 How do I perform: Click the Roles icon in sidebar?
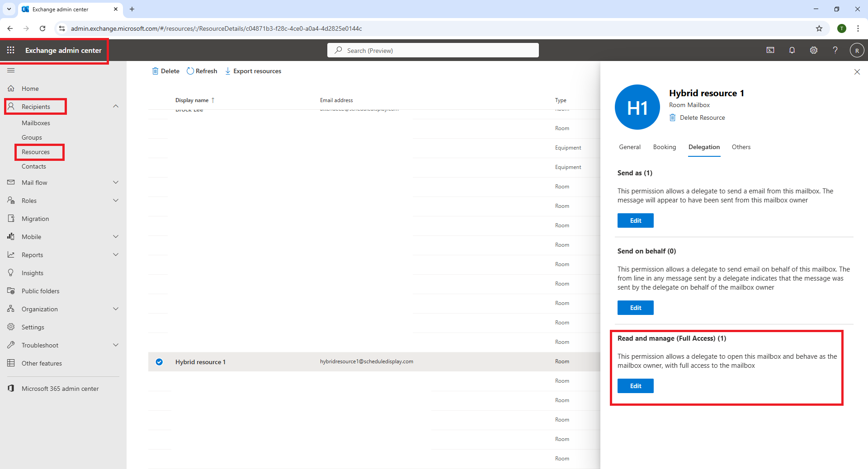tap(11, 200)
